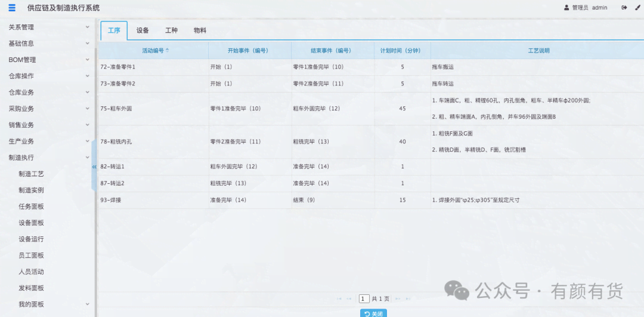The width and height of the screenshot is (644, 317).
Task: Sort by 活动编号 column header
Action: (x=155, y=51)
